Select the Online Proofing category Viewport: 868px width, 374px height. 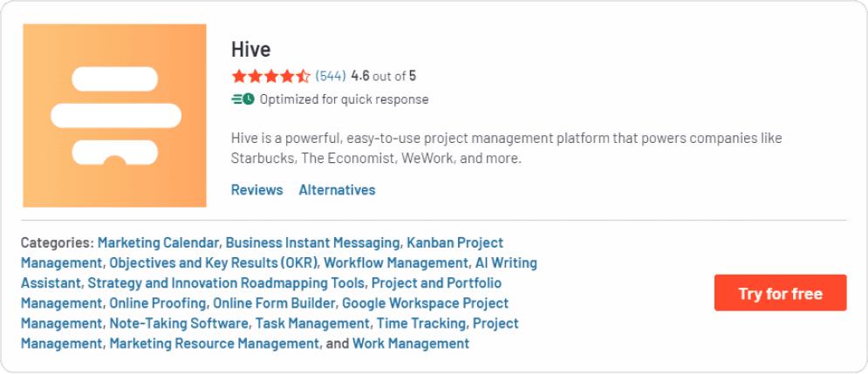point(158,303)
